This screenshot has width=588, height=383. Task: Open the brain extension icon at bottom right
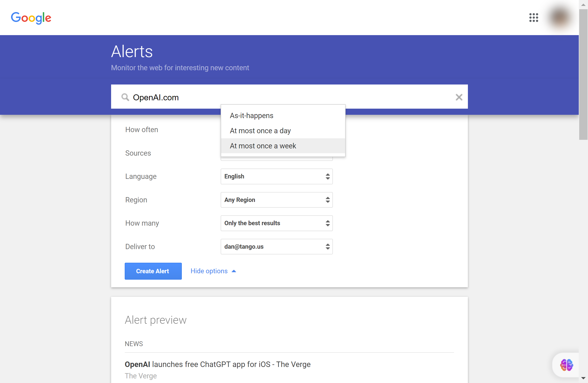(566, 365)
